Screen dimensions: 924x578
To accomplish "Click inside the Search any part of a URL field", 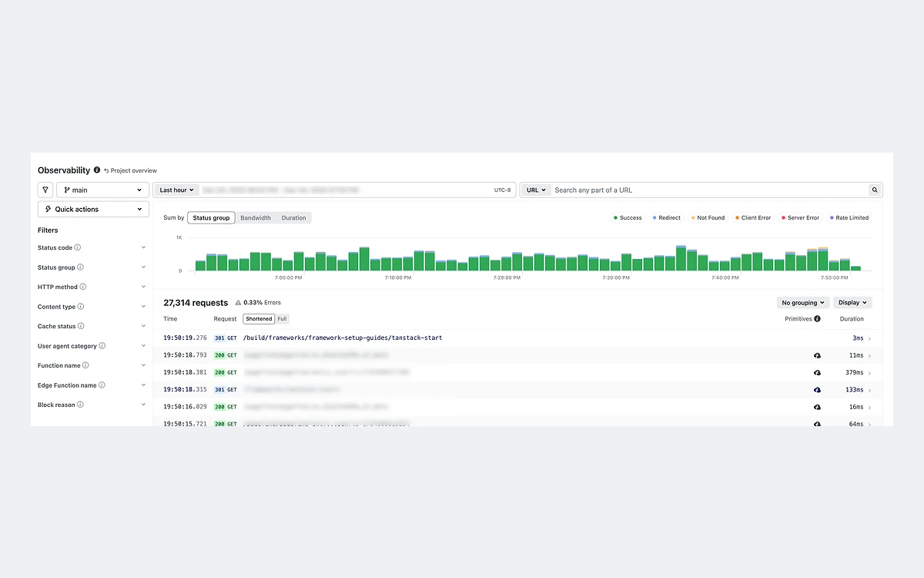I will 708,190.
